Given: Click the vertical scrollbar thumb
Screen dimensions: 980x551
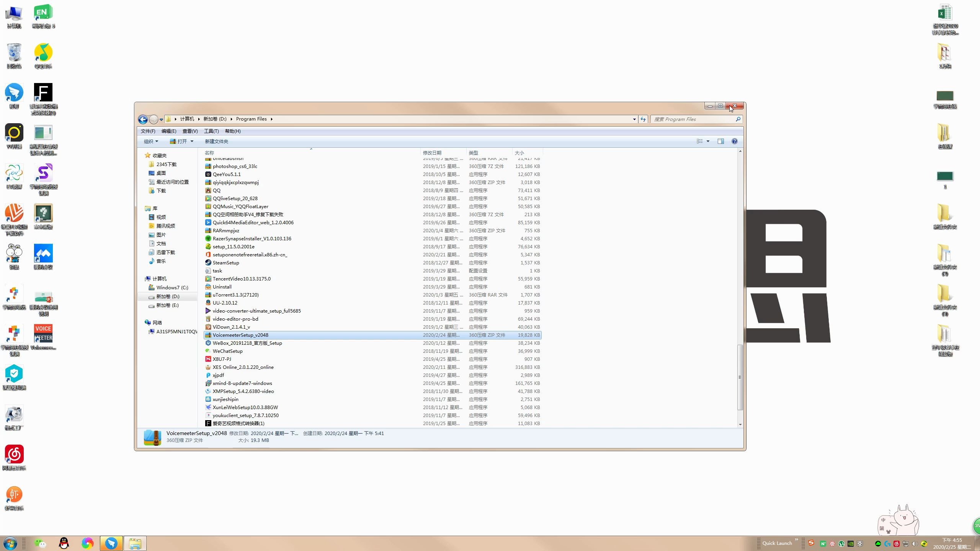Looking at the screenshot, I should (740, 377).
